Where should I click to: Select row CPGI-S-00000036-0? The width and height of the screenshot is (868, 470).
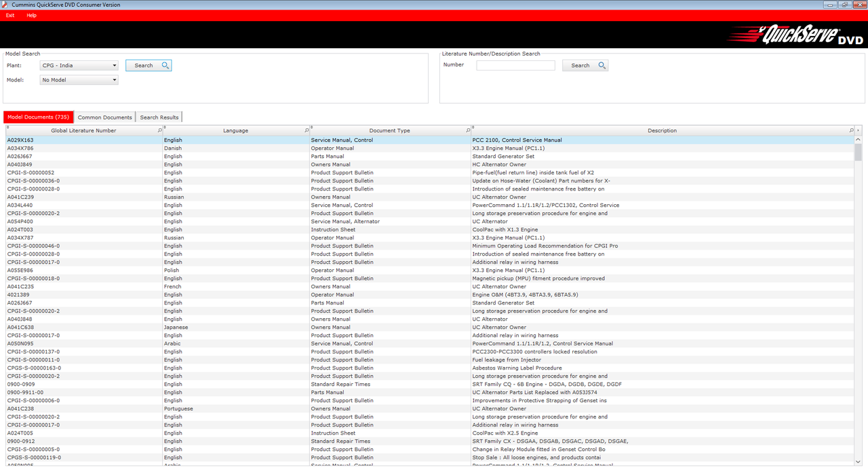[429, 181]
